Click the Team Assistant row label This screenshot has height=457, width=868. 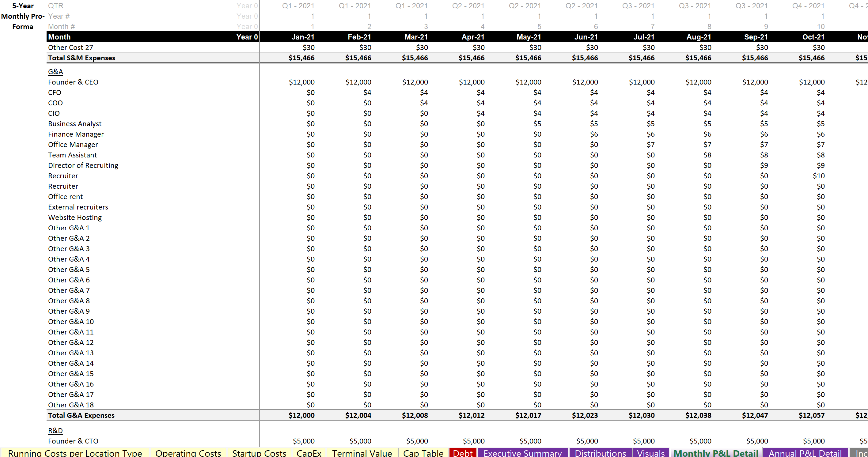click(x=72, y=155)
